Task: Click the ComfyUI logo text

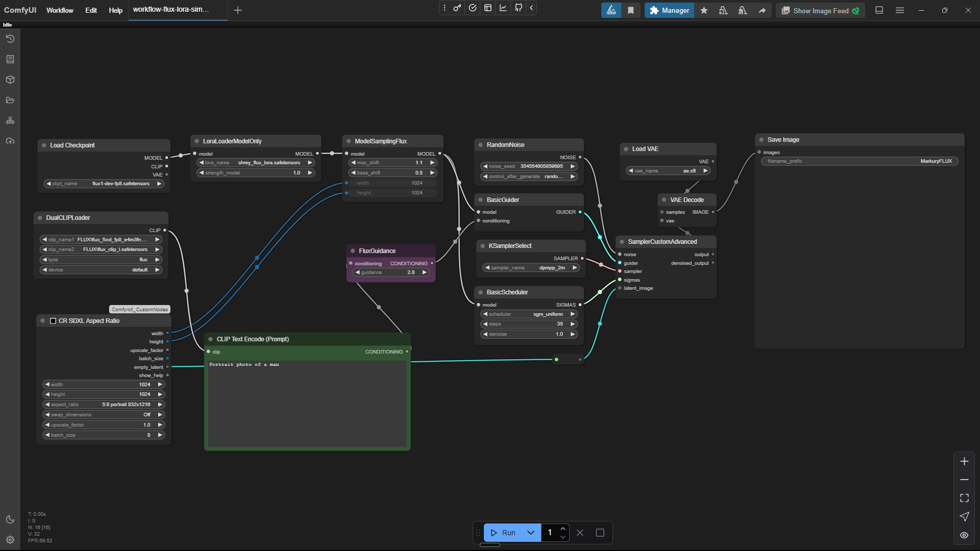Action: click(20, 10)
